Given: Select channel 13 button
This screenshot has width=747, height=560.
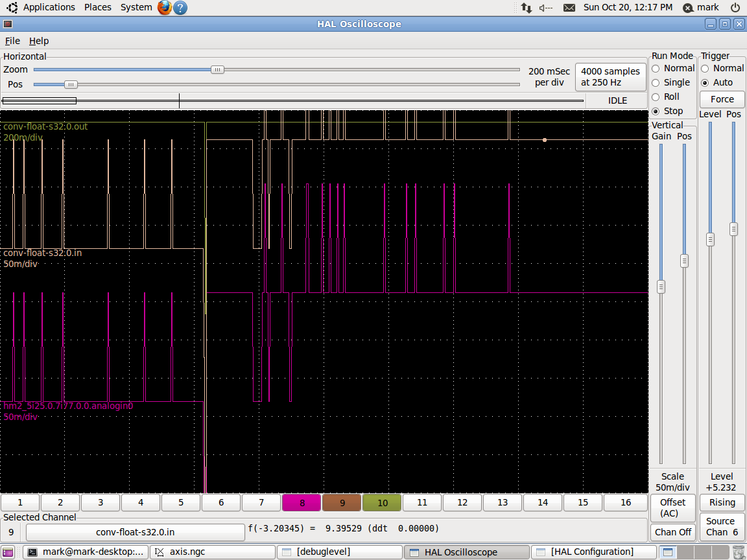Looking at the screenshot, I should point(503,503).
